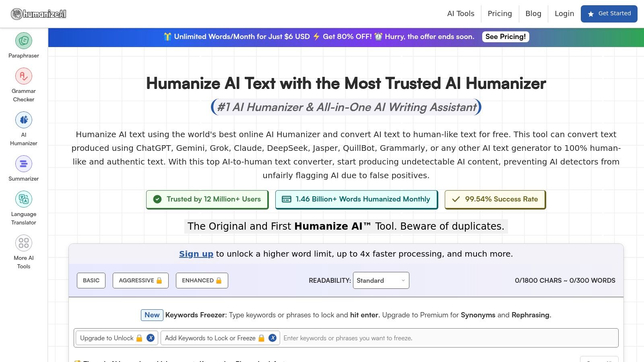The image size is (644, 362).
Task: Go to the Blog section
Action: pos(533,13)
